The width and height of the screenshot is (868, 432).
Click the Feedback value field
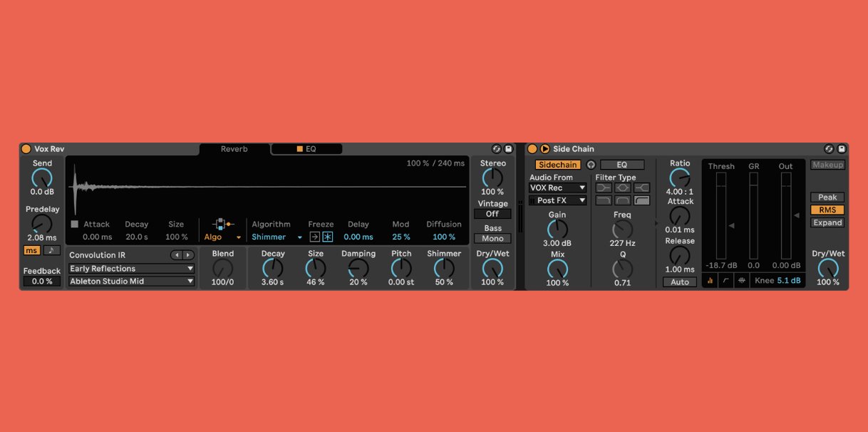pos(42,282)
